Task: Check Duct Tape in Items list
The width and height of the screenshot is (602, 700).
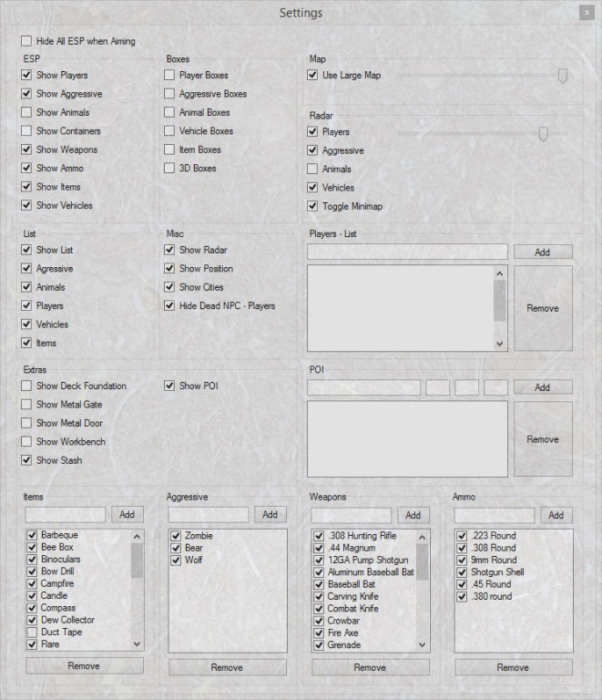Action: coord(32,633)
